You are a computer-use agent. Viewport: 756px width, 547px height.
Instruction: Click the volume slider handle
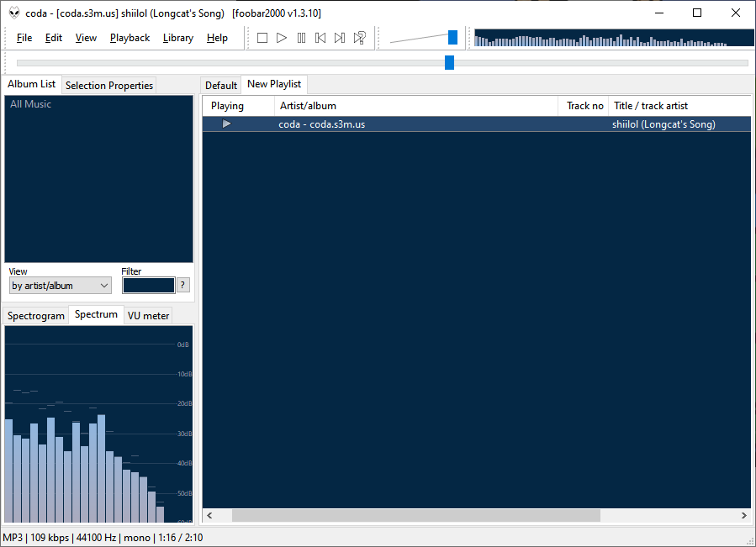point(452,37)
